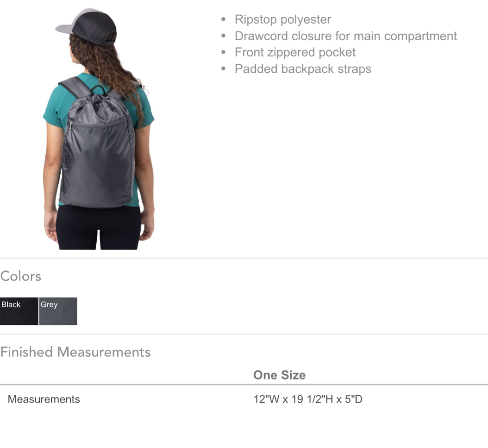Click the One Size column header
488x448 pixels.
(280, 375)
